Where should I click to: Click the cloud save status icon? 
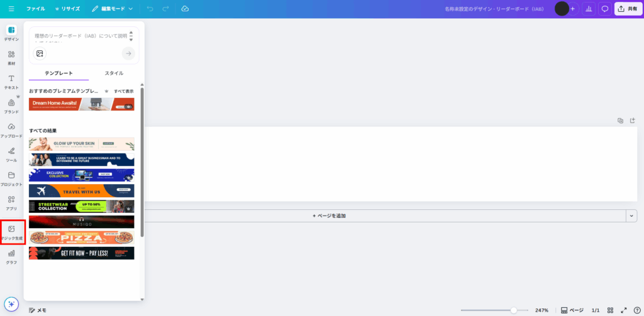(x=185, y=9)
